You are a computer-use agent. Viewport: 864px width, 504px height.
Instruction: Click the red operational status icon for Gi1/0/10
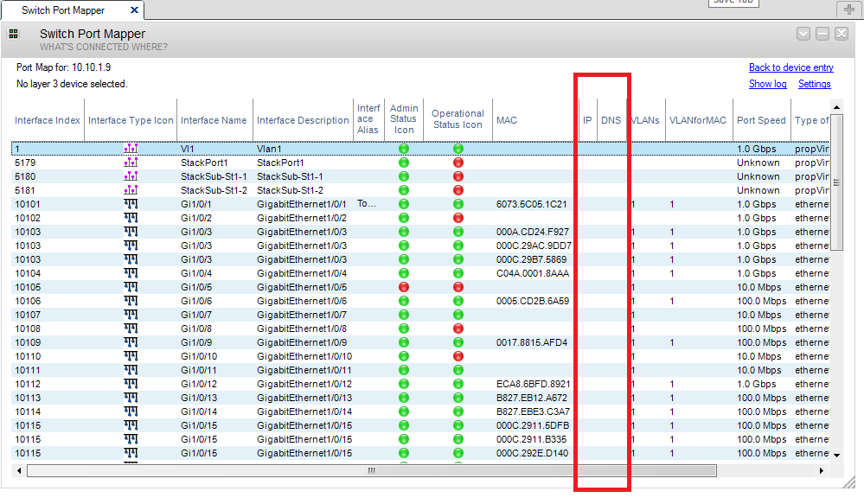(x=458, y=356)
